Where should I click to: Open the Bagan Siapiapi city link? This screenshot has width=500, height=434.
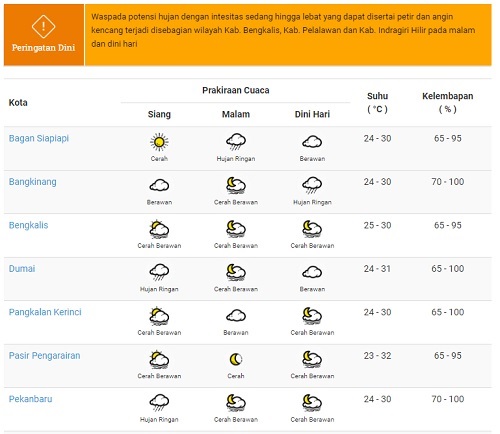tap(39, 138)
